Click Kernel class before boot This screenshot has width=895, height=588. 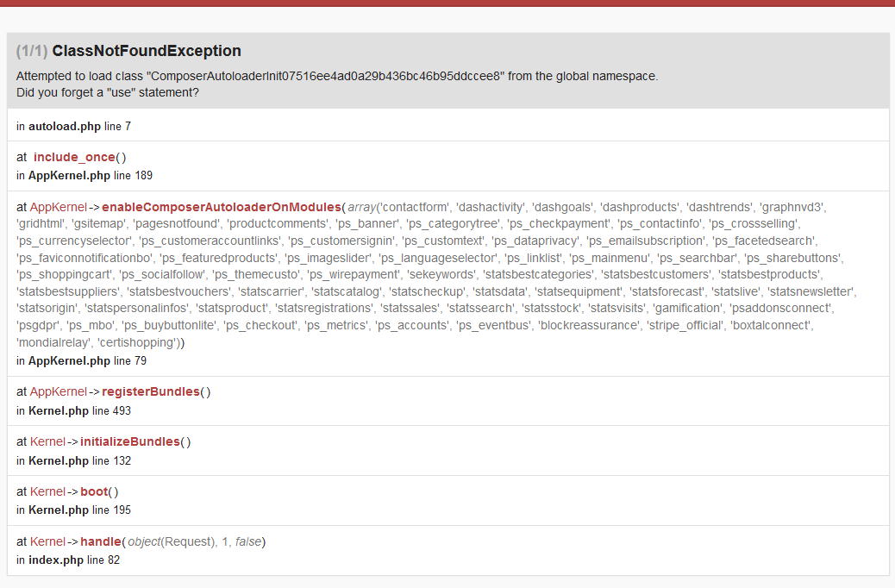point(47,491)
